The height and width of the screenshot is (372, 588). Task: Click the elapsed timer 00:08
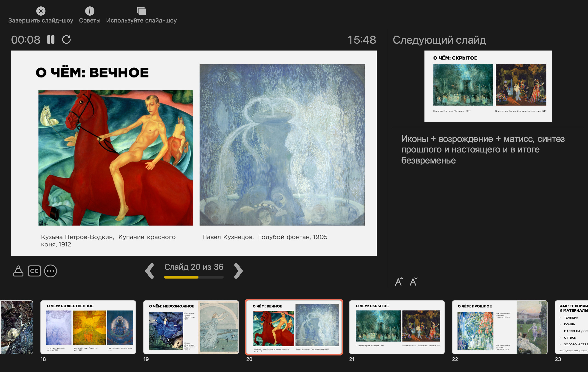[x=26, y=40]
